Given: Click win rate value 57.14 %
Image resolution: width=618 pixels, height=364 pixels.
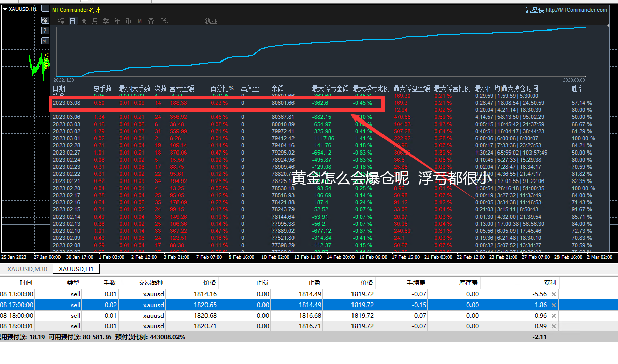Looking at the screenshot, I should pyautogui.click(x=582, y=103).
